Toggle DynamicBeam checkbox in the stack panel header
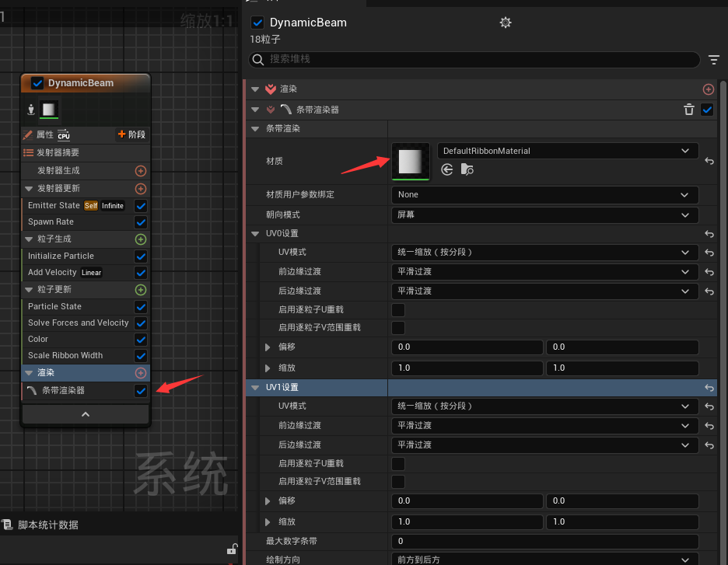This screenshot has height=565, width=728. 257,23
